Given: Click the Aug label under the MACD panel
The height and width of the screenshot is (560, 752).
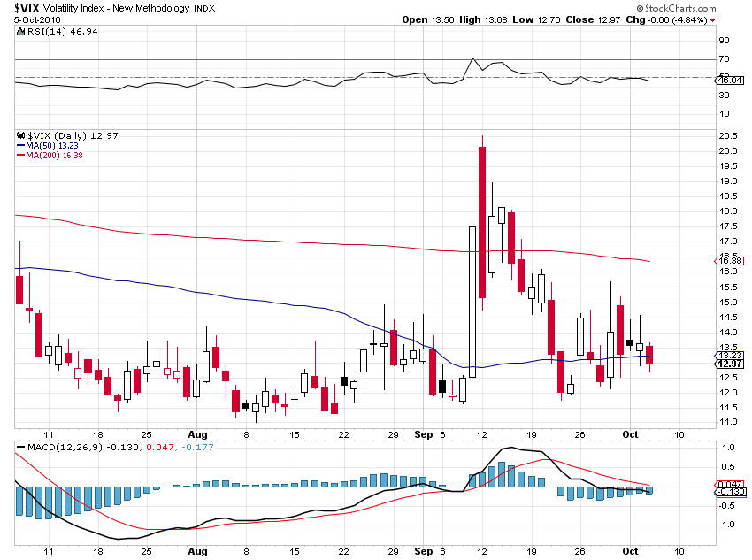Looking at the screenshot, I should [x=197, y=551].
